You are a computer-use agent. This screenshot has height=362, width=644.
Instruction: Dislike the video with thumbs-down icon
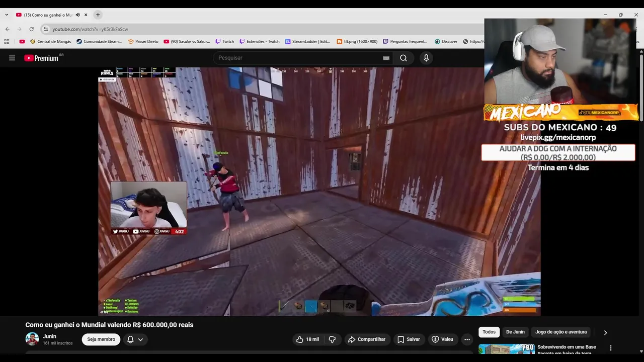point(332,339)
